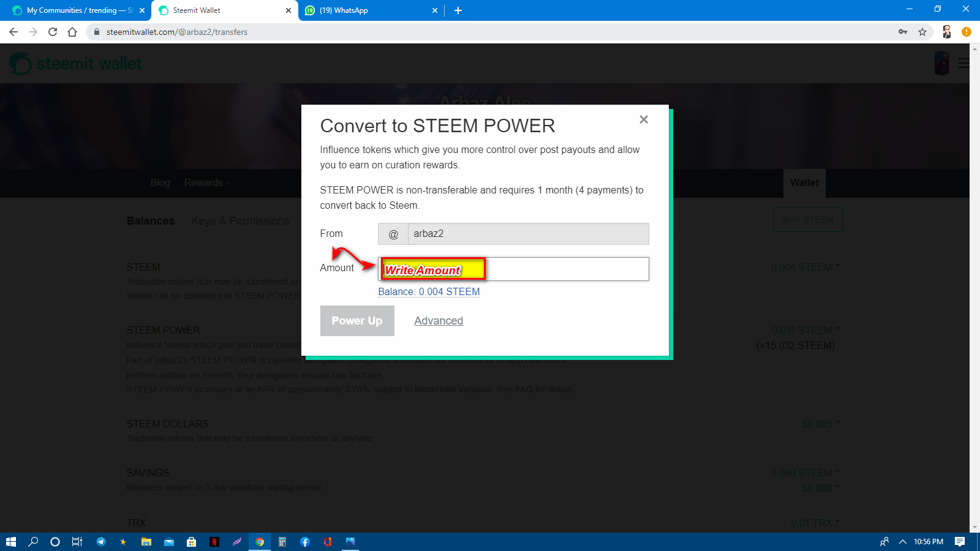The width and height of the screenshot is (980, 551).
Task: Open Keys & Permissions section
Action: coord(240,221)
